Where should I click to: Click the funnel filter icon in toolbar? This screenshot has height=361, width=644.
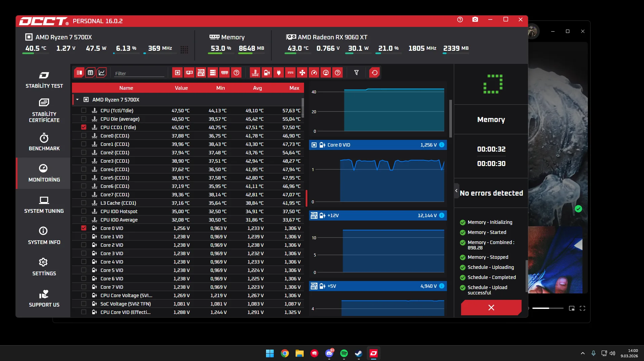[x=356, y=73]
